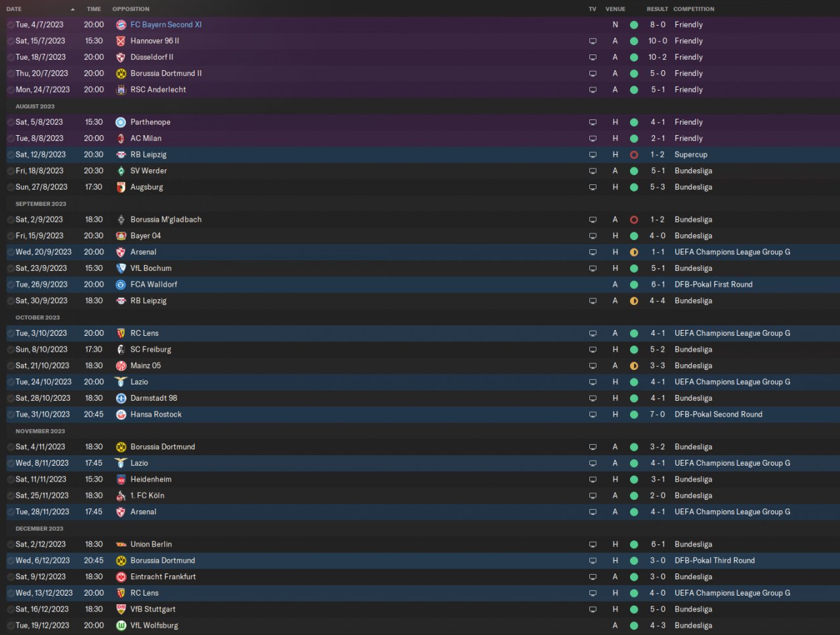Image resolution: width=840 pixels, height=635 pixels.
Task: Click the tick circle beside Fri, 15/9/2023
Action: pyautogui.click(x=10, y=236)
